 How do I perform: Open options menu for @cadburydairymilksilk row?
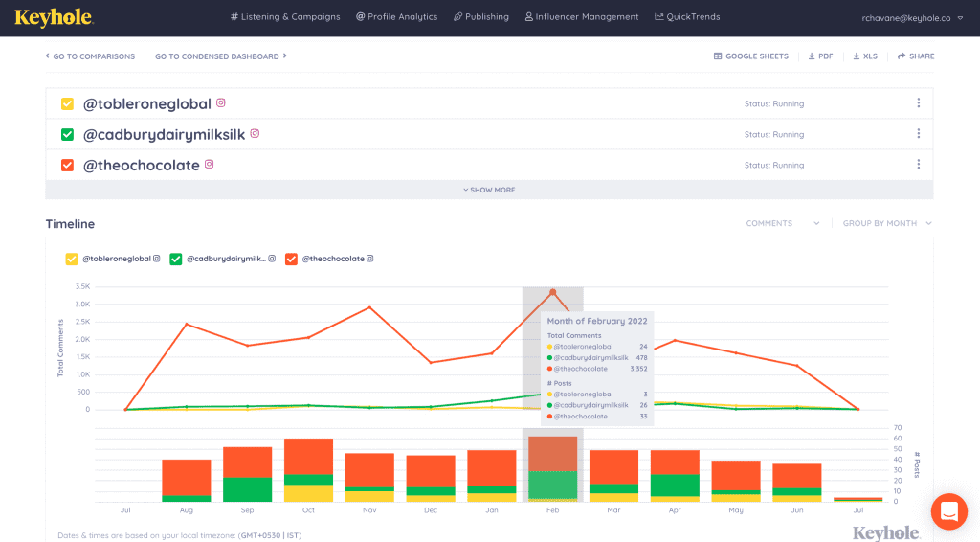(918, 134)
